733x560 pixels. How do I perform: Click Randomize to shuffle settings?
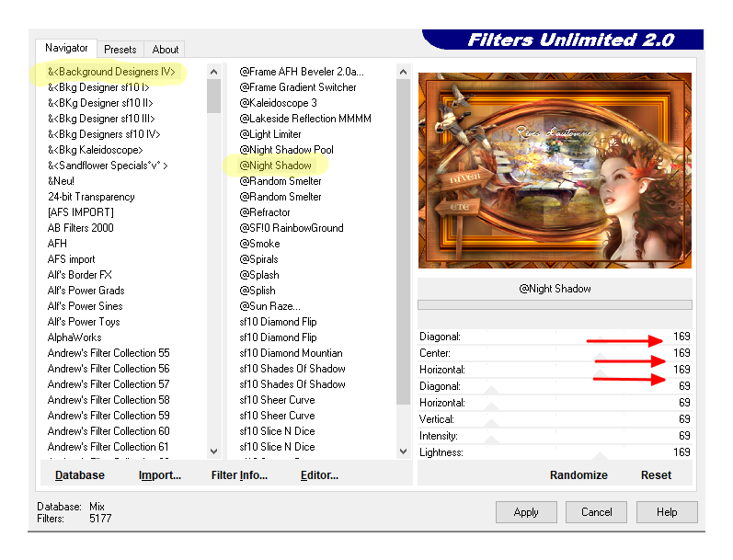[x=578, y=474]
